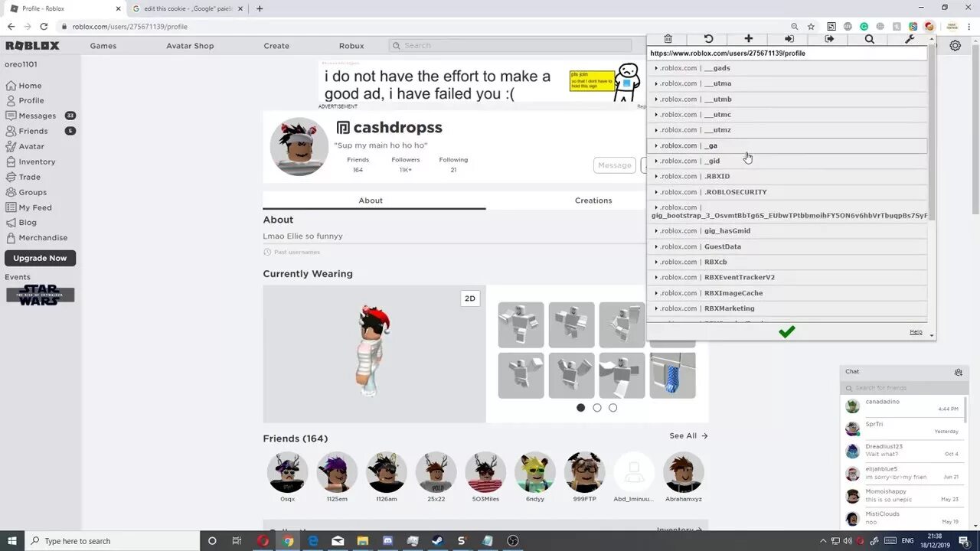The image size is (980, 551).
Task: Select the second carousel page dot
Action: [x=596, y=408]
